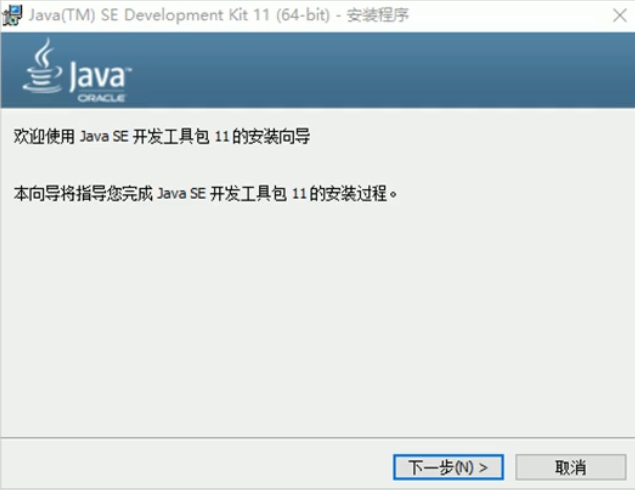635x490 pixels.
Task: Click the '安装向导' words ending the welcome heading
Action: click(x=279, y=136)
